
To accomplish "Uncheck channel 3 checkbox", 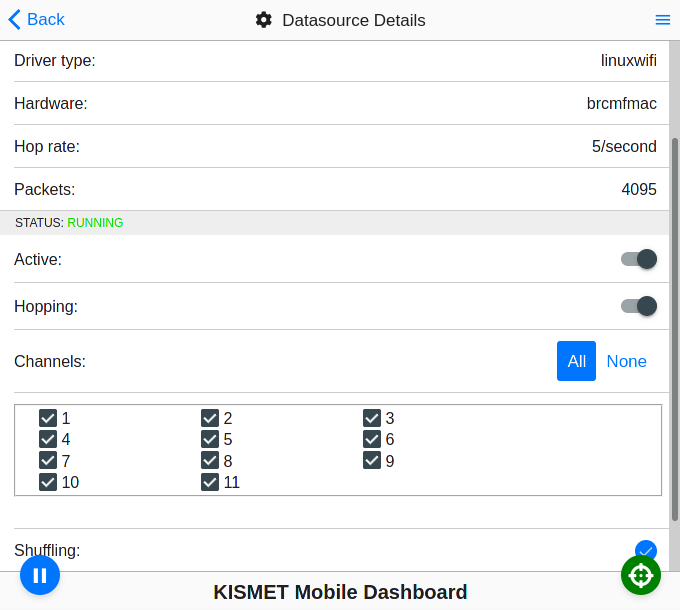I will pyautogui.click(x=372, y=418).
